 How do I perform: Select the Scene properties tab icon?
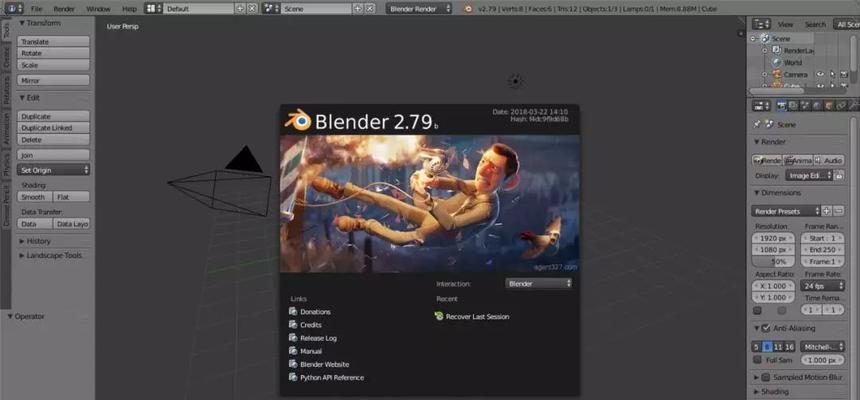[805, 106]
